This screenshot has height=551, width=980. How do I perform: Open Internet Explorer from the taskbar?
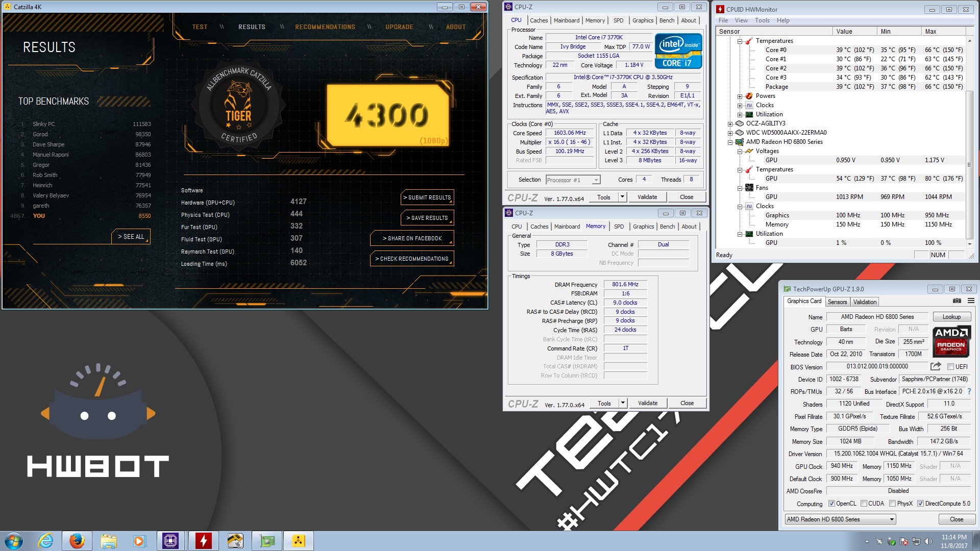click(46, 541)
